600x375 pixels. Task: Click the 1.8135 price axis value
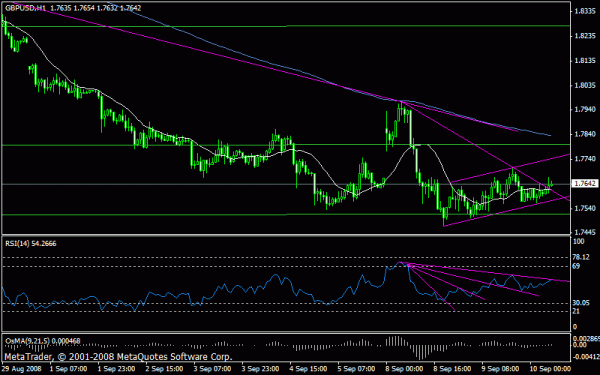pos(584,60)
